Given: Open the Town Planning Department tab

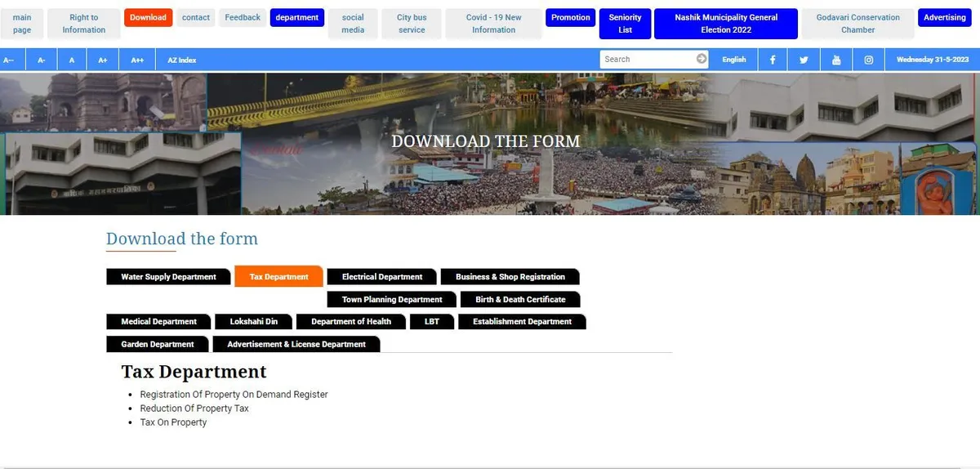Looking at the screenshot, I should click(x=392, y=300).
